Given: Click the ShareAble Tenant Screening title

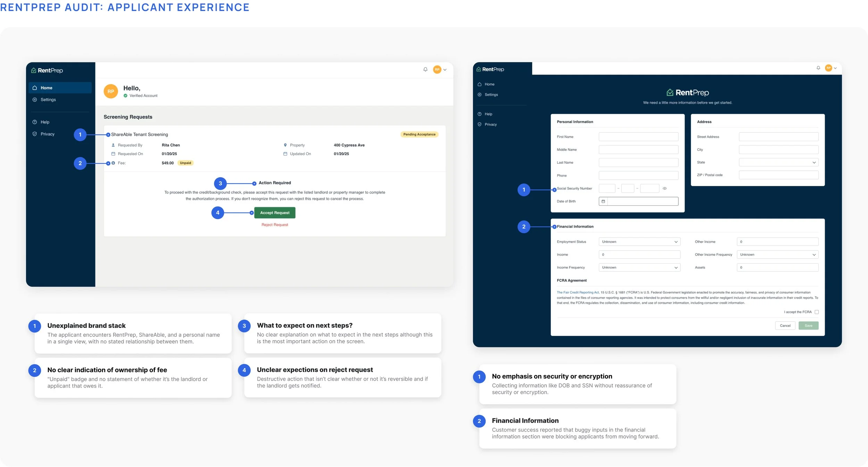Looking at the screenshot, I should (140, 135).
